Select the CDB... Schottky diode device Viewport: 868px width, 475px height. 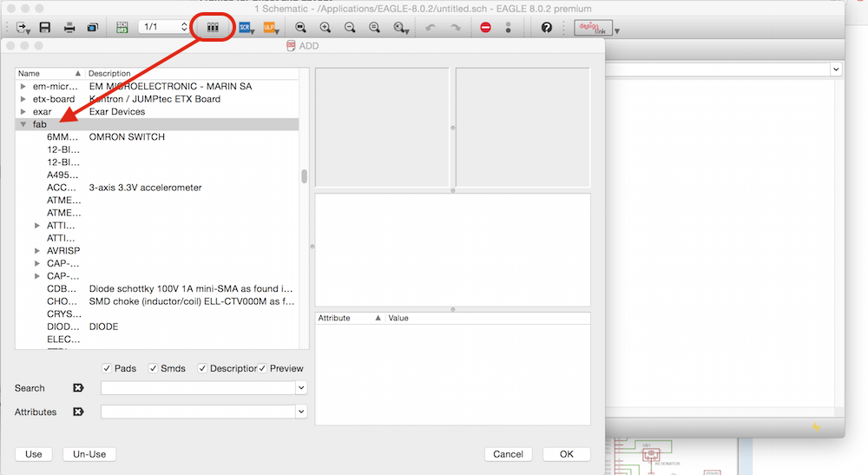tap(157, 288)
